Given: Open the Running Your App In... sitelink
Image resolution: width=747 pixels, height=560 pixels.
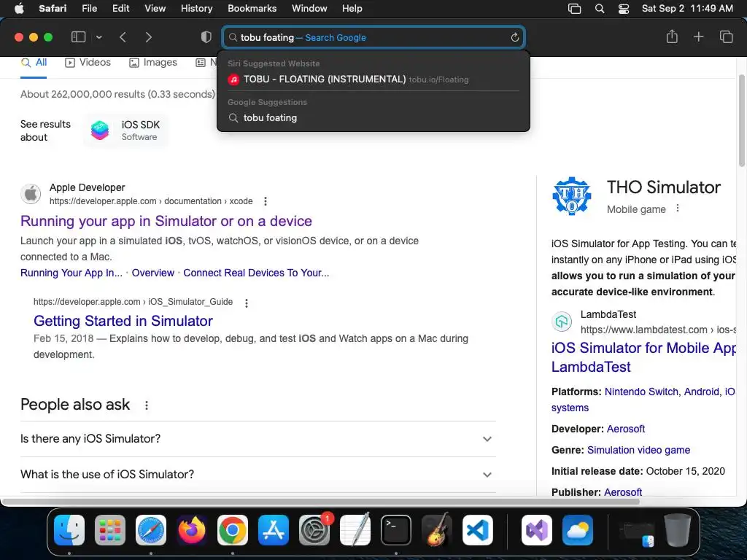Looking at the screenshot, I should pyautogui.click(x=71, y=273).
